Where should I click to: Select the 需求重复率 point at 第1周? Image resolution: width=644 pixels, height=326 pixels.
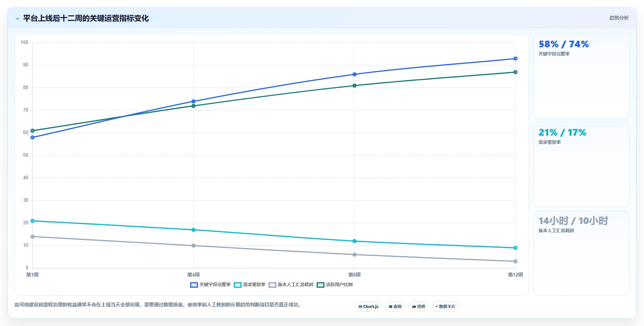33,221
